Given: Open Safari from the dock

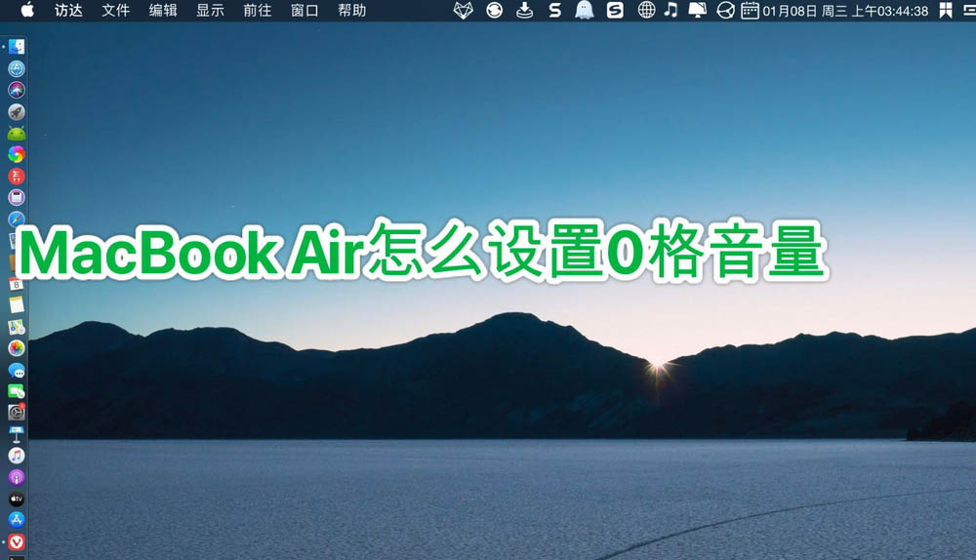Looking at the screenshot, I should (17, 219).
